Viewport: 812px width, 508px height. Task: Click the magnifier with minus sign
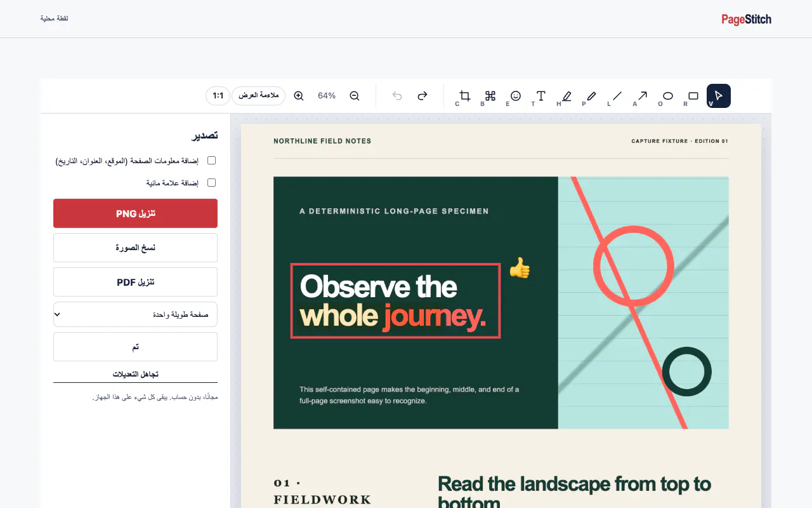(355, 96)
